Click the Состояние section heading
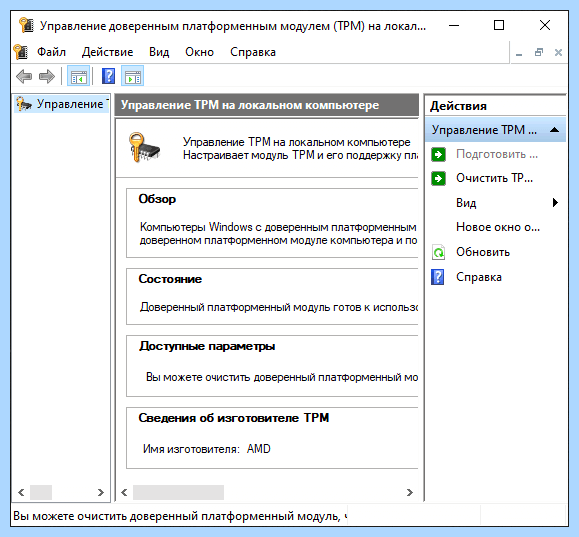 coord(170,279)
